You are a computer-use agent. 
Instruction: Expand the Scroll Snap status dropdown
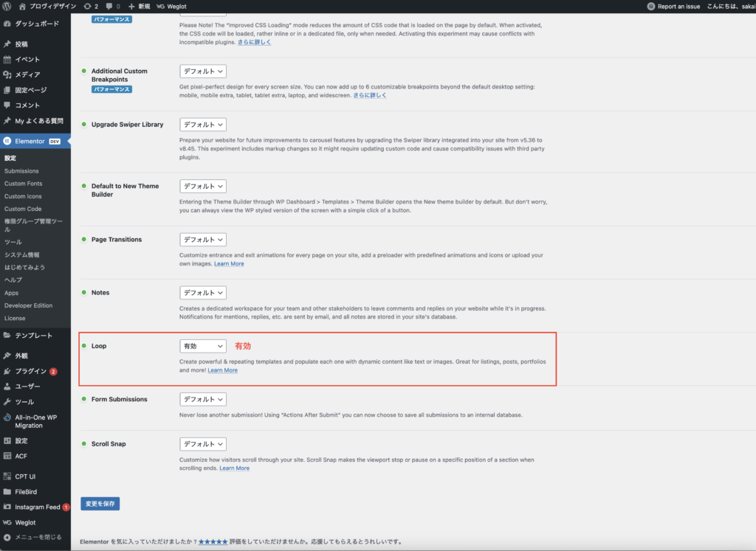coord(203,444)
